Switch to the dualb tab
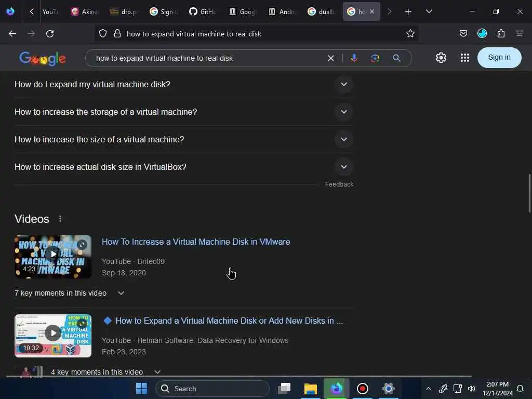Viewport: 532px width, 399px height. click(x=321, y=11)
